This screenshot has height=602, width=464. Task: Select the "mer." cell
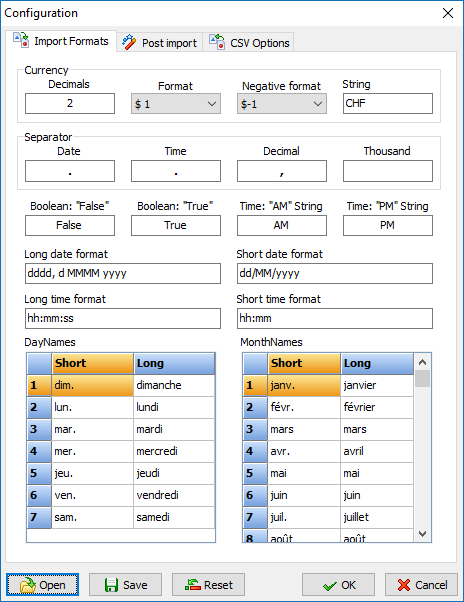[92, 451]
